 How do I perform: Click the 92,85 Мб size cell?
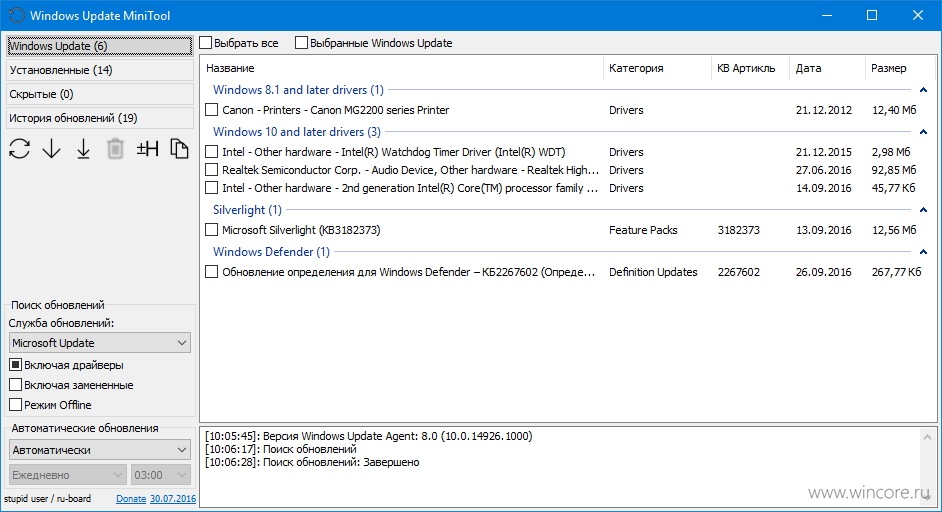point(894,170)
